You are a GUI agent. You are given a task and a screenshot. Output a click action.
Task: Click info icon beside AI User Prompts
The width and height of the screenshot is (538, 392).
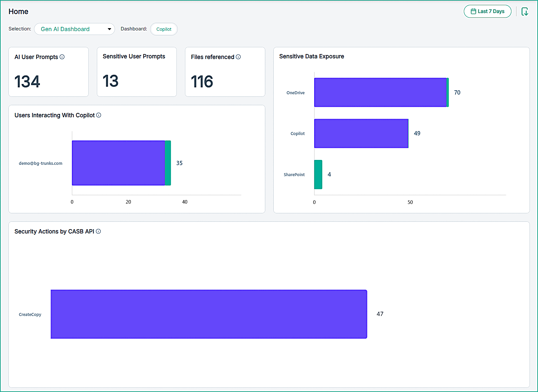62,57
